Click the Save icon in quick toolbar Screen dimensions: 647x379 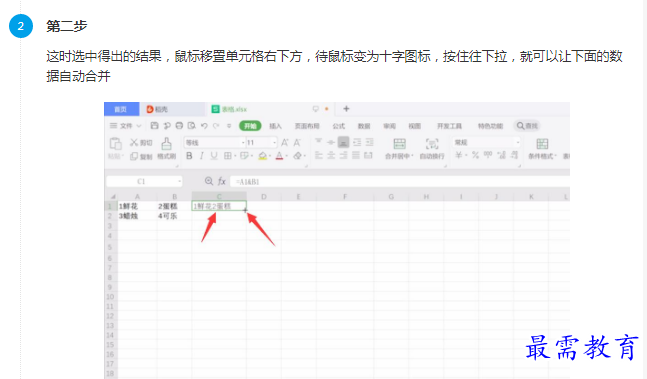point(154,125)
